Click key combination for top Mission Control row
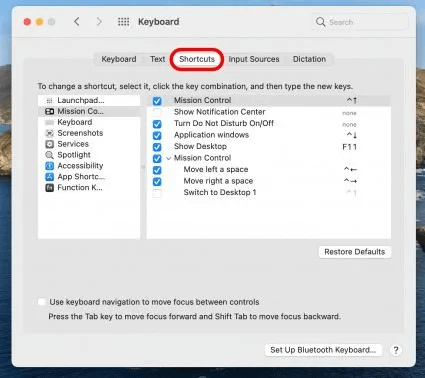 (352, 100)
